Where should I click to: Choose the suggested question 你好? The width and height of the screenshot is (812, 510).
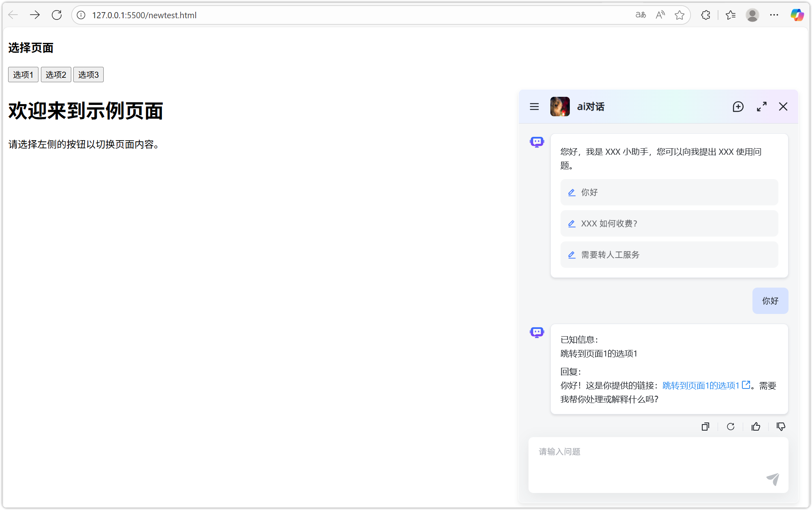(x=669, y=192)
